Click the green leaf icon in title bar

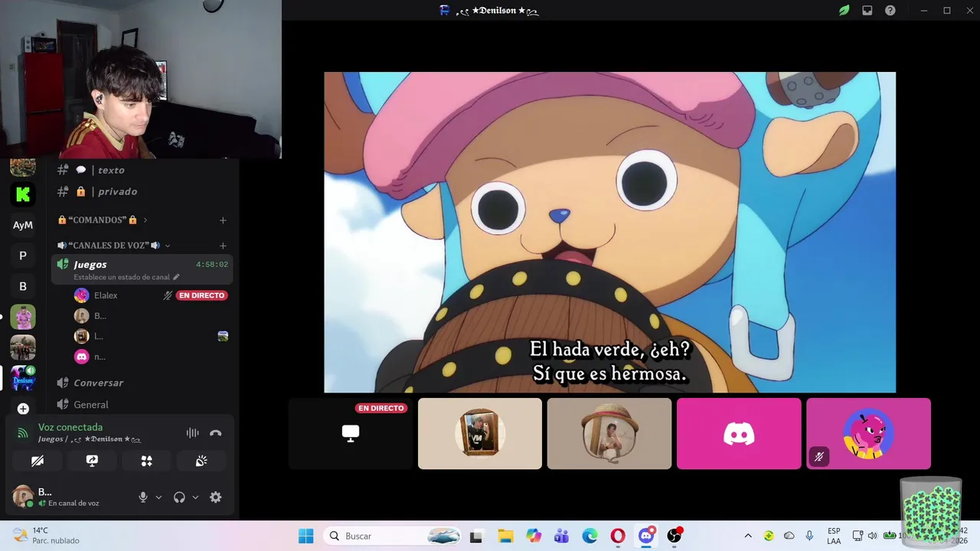844,11
